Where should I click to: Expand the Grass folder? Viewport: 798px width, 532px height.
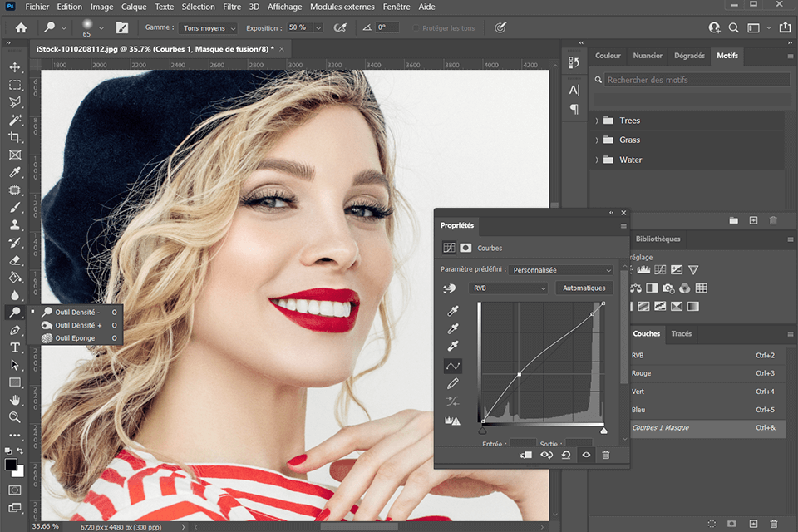pyautogui.click(x=597, y=140)
